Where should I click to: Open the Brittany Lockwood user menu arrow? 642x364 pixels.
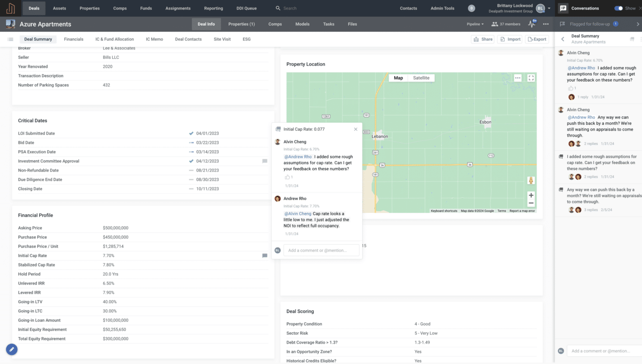coord(549,8)
